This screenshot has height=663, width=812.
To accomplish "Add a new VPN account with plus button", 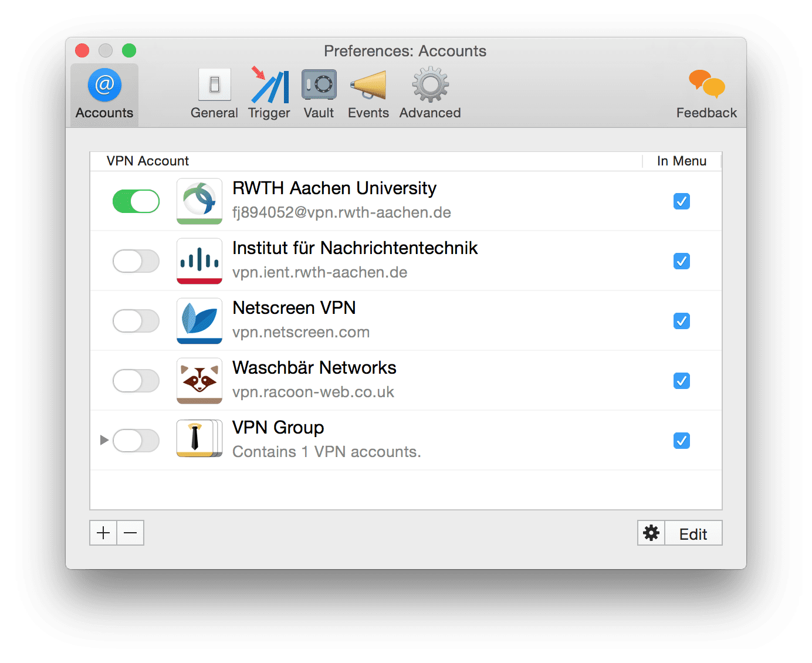I will pyautogui.click(x=103, y=533).
